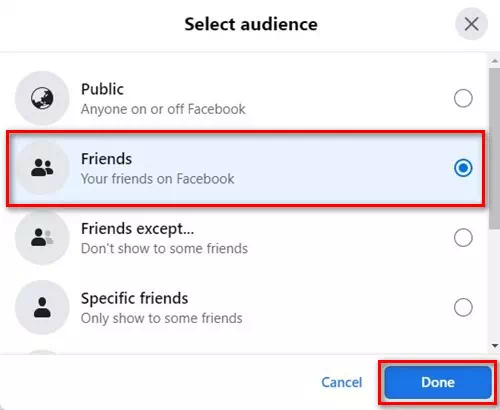Choose the Specific friends radio button
This screenshot has width=500, height=410.
click(463, 307)
